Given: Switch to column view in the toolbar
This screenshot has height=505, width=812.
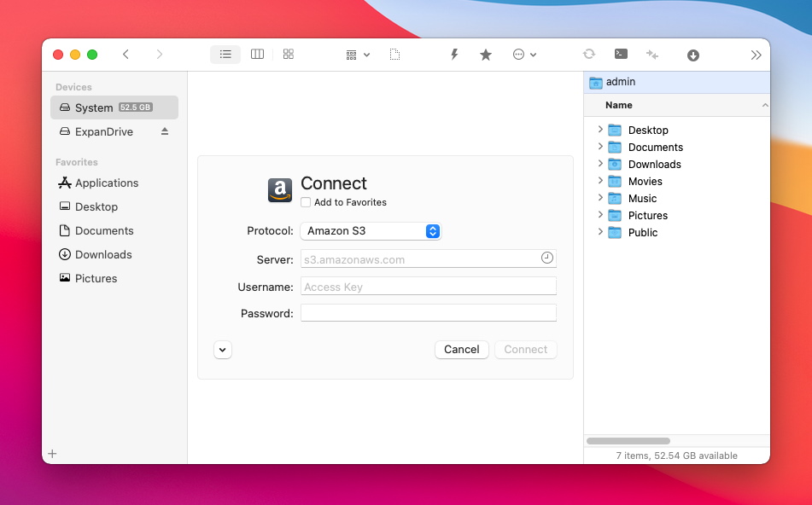Looking at the screenshot, I should pos(257,55).
